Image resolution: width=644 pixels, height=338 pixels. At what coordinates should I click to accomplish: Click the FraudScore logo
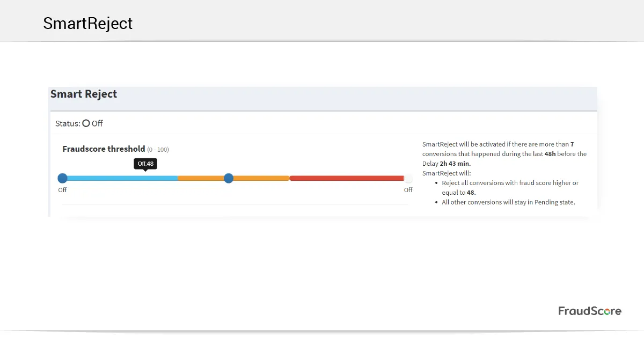coord(589,311)
